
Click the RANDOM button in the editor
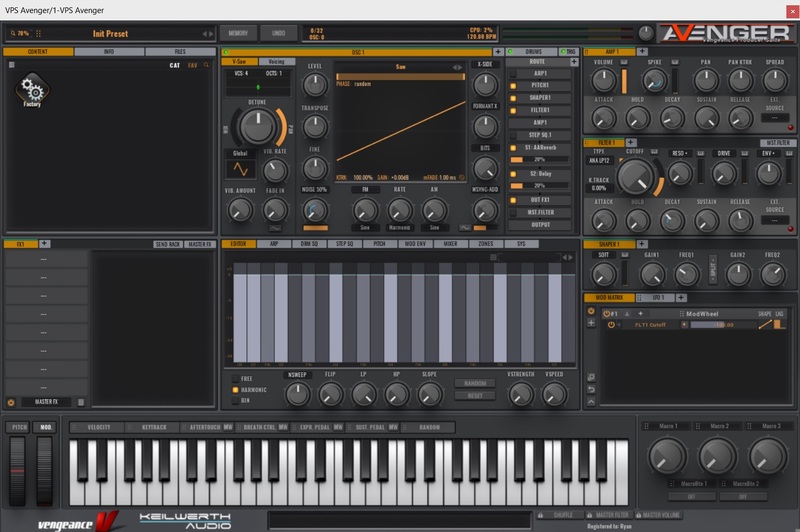click(x=474, y=383)
